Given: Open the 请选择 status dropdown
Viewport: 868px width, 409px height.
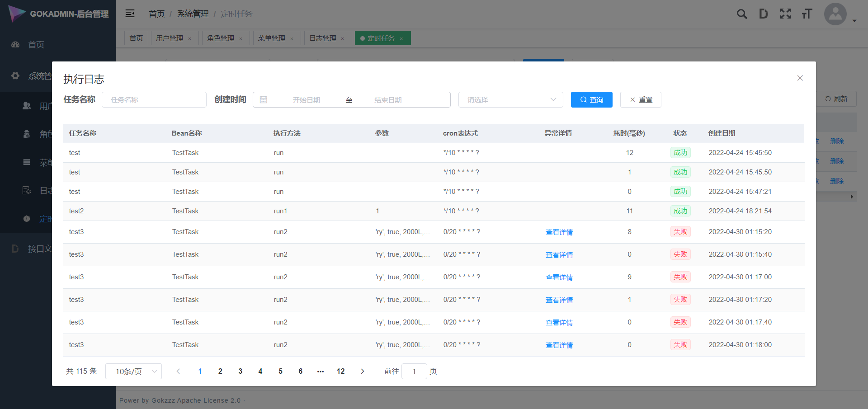Looking at the screenshot, I should 510,100.
